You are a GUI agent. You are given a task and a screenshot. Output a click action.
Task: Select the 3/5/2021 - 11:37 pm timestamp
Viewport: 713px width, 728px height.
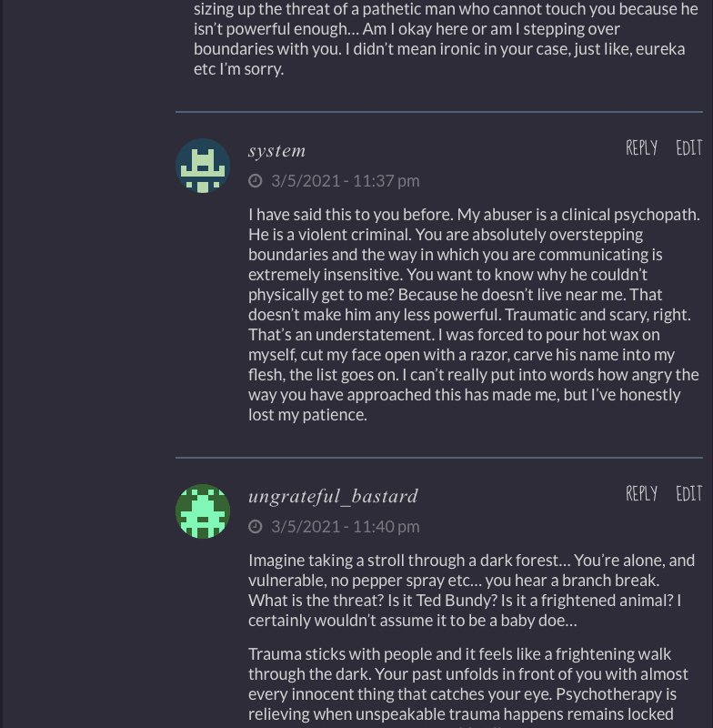(345, 180)
